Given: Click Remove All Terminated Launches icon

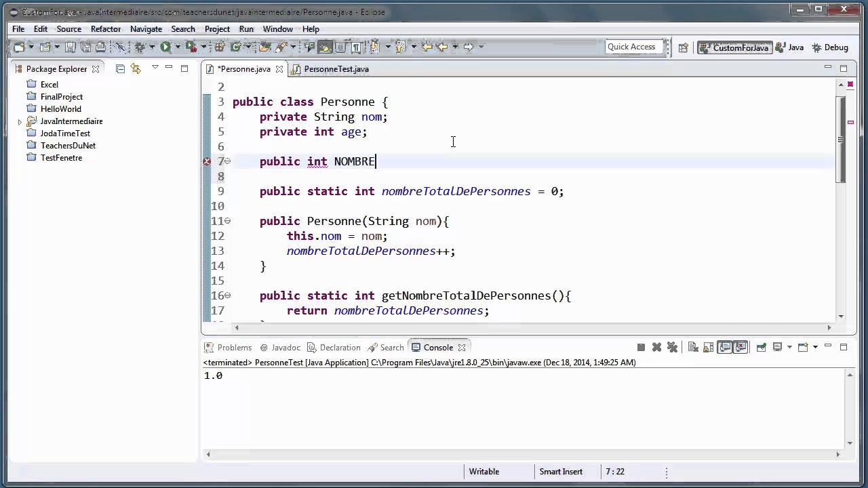Looking at the screenshot, I should pyautogui.click(x=672, y=347).
